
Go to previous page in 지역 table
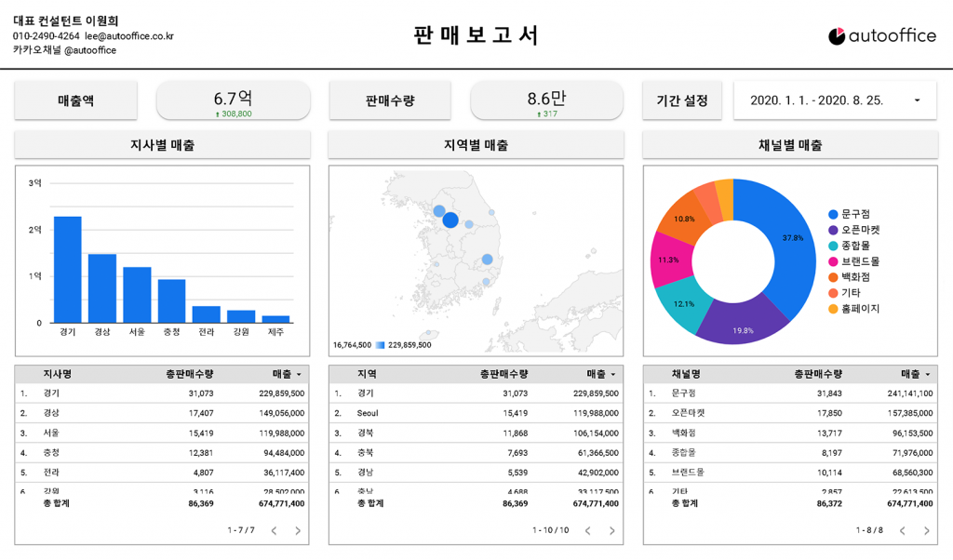tap(588, 531)
